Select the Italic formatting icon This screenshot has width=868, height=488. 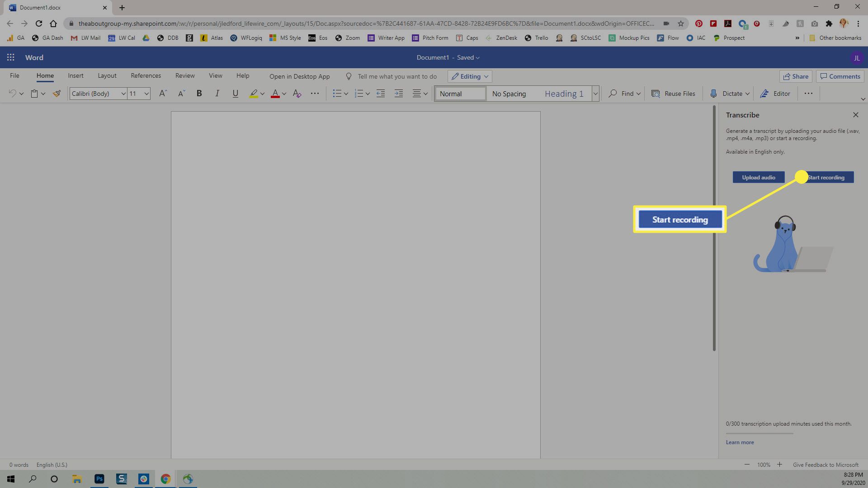tap(217, 94)
